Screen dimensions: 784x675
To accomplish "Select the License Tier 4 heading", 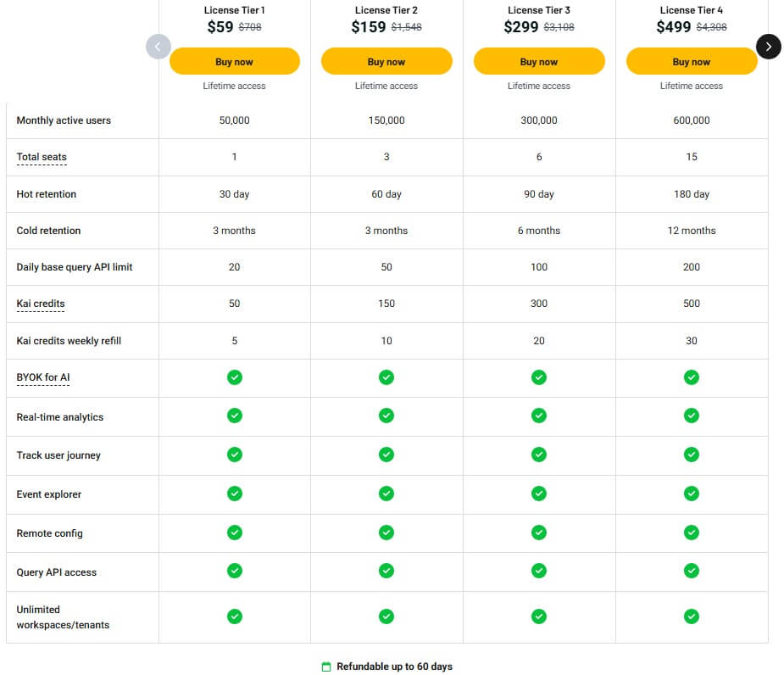I will tap(691, 10).
